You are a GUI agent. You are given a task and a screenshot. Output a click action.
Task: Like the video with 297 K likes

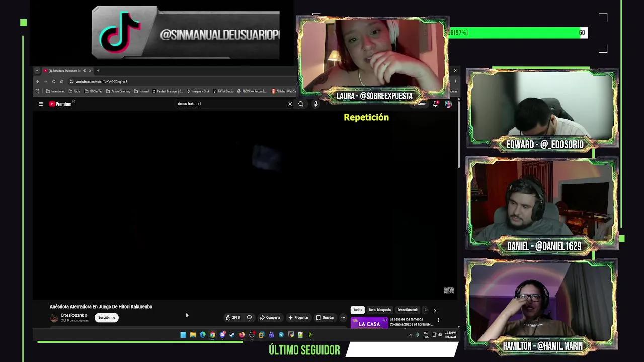pyautogui.click(x=233, y=317)
